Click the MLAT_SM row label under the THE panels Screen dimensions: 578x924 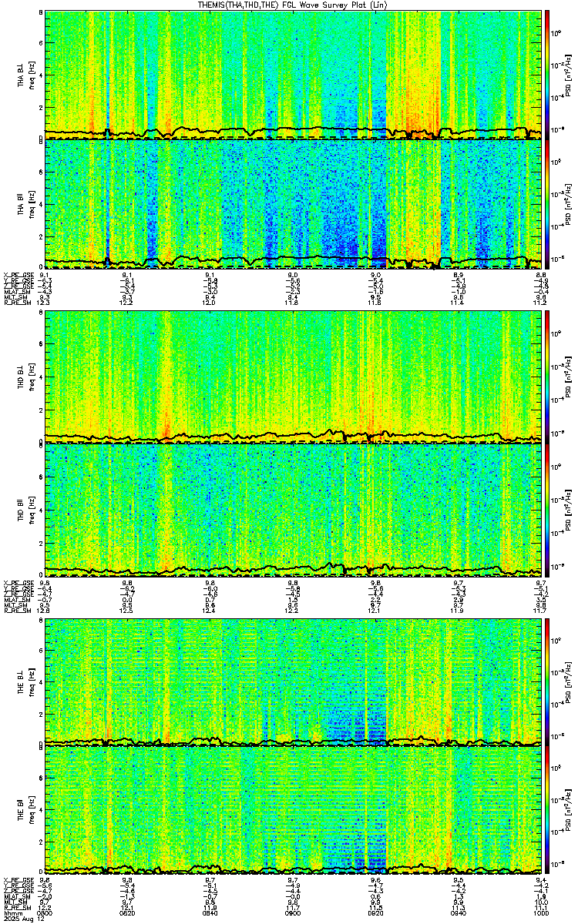tap(15, 896)
